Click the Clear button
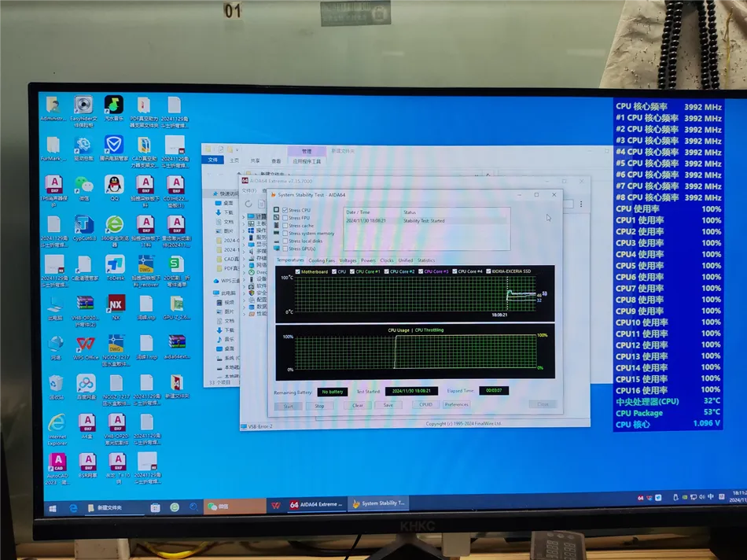The width and height of the screenshot is (747, 560). (358, 405)
